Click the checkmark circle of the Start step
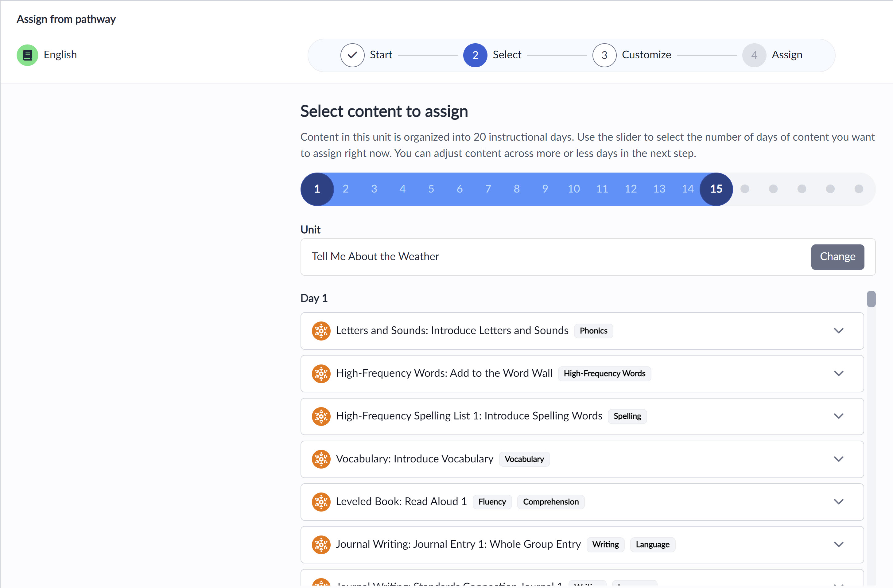 [352, 55]
